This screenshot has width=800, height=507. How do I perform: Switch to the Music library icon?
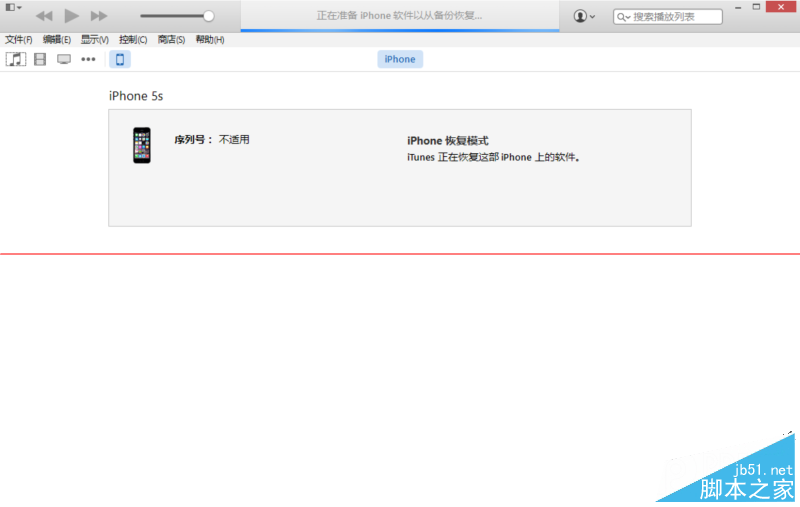[x=16, y=59]
